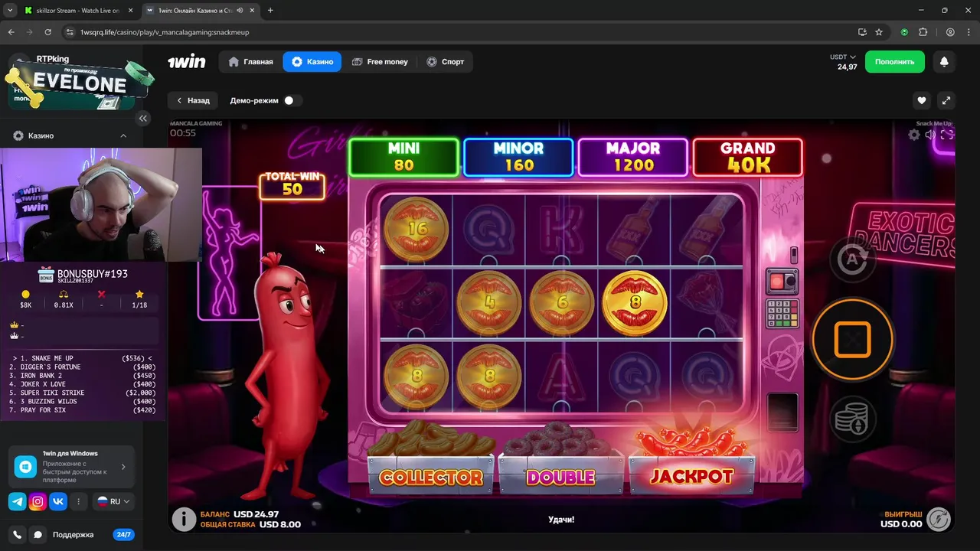Open the browser profile icon
The image size is (980, 551).
tap(950, 32)
